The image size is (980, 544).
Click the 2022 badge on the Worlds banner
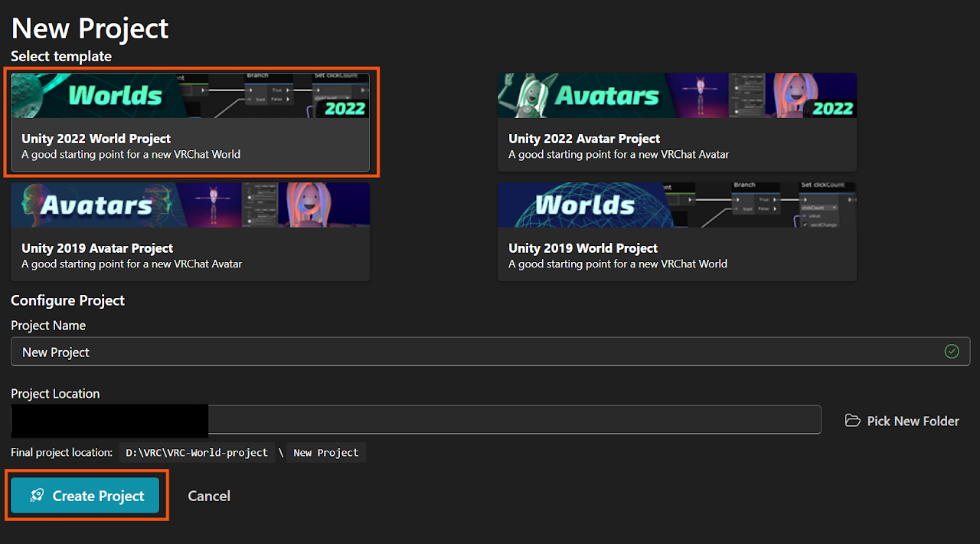[x=345, y=107]
